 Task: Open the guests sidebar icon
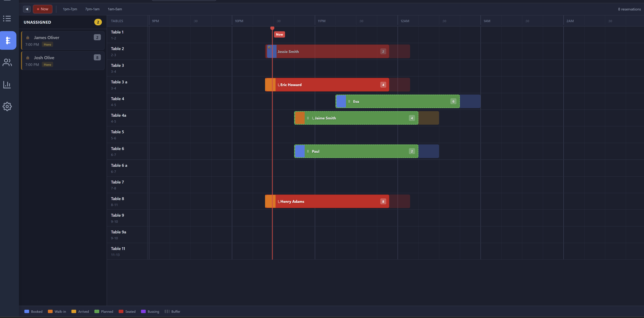tap(7, 62)
